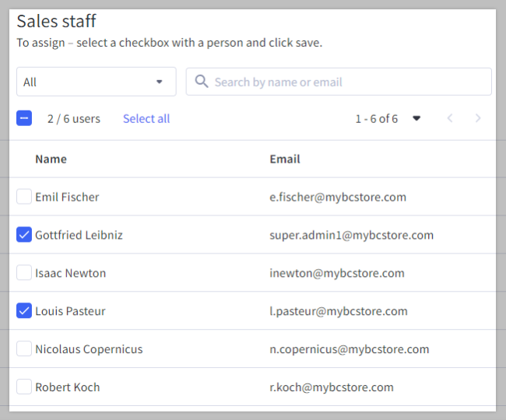The width and height of the screenshot is (506, 420).
Task: Toggle the indeterminate select-all checkbox
Action: tap(24, 118)
